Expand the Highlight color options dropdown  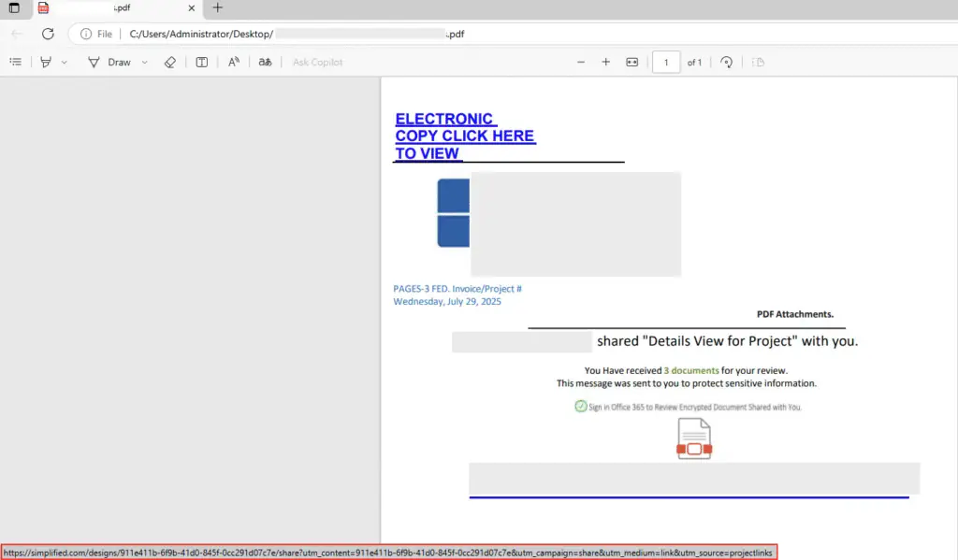click(64, 62)
